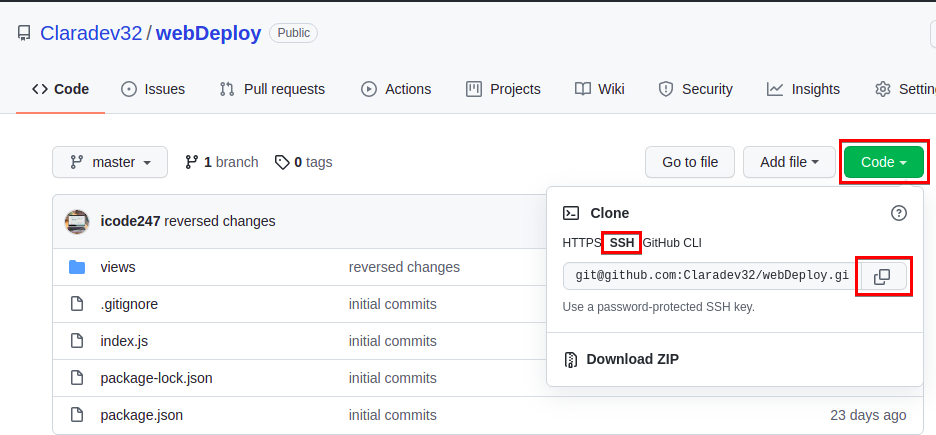This screenshot has height=435, width=936.
Task: Open .gitignore row's initial commits message
Action: (393, 304)
